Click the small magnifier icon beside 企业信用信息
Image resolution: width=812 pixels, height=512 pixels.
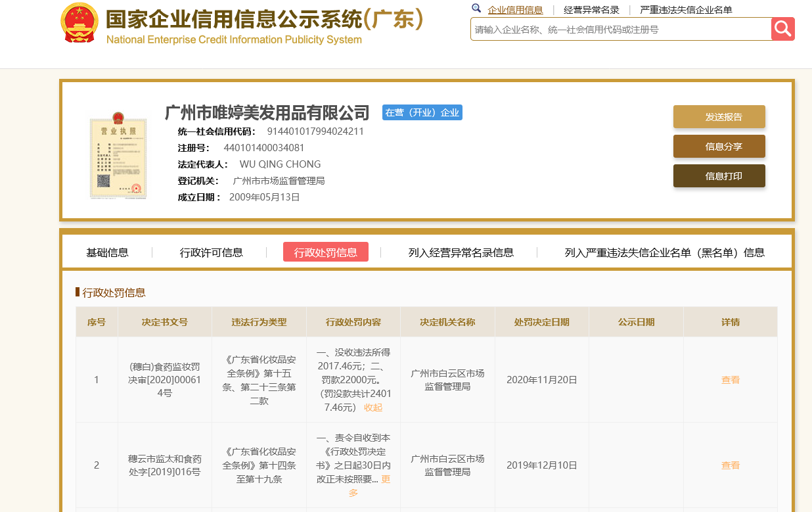click(476, 9)
